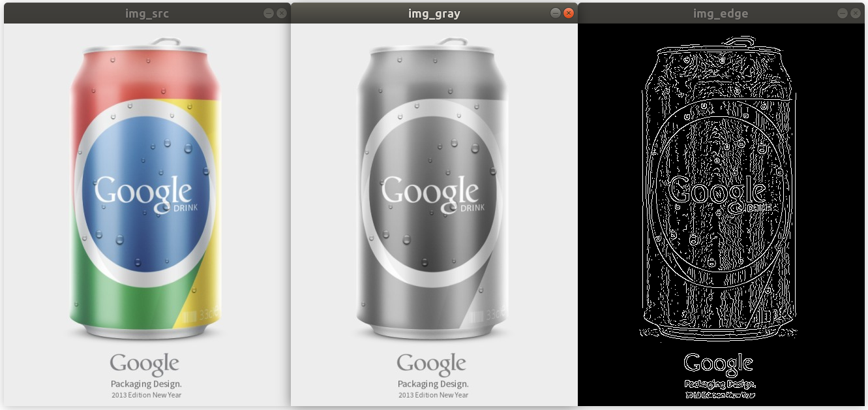868x410 pixels.
Task: Minimize the img_src window
Action: (269, 13)
